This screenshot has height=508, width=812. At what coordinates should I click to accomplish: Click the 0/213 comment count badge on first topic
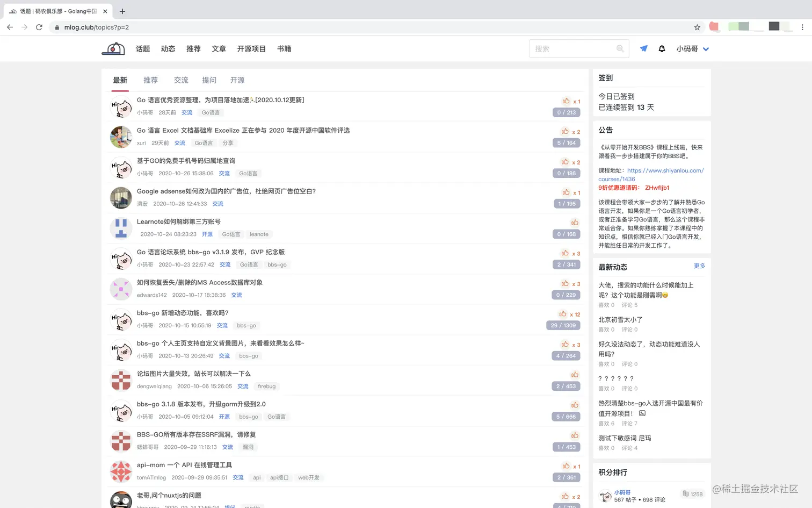click(x=566, y=112)
